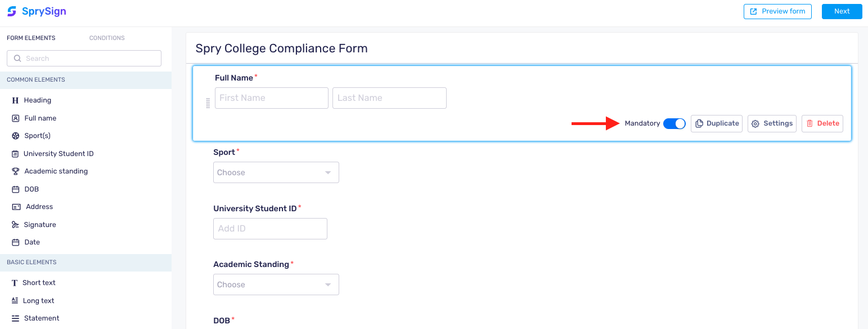Open the Form Elements tab
This screenshot has height=329, width=868.
[31, 38]
